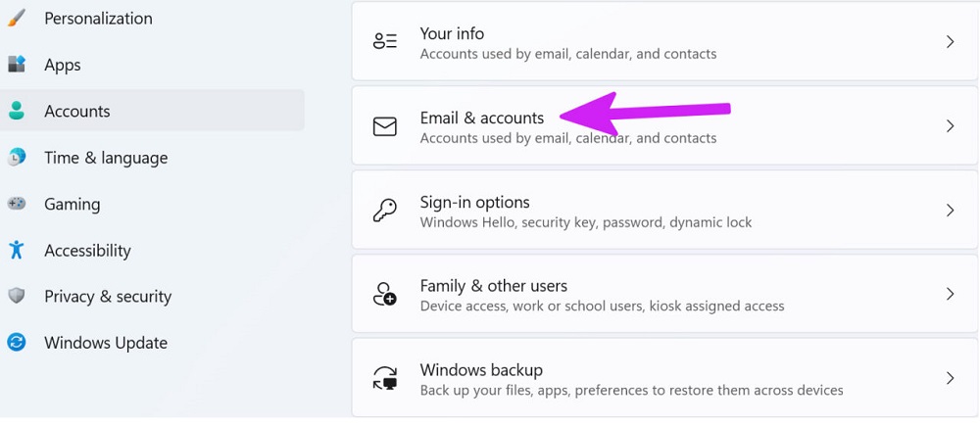
Task: Open the Gaming settings section
Action: pyautogui.click(x=73, y=204)
